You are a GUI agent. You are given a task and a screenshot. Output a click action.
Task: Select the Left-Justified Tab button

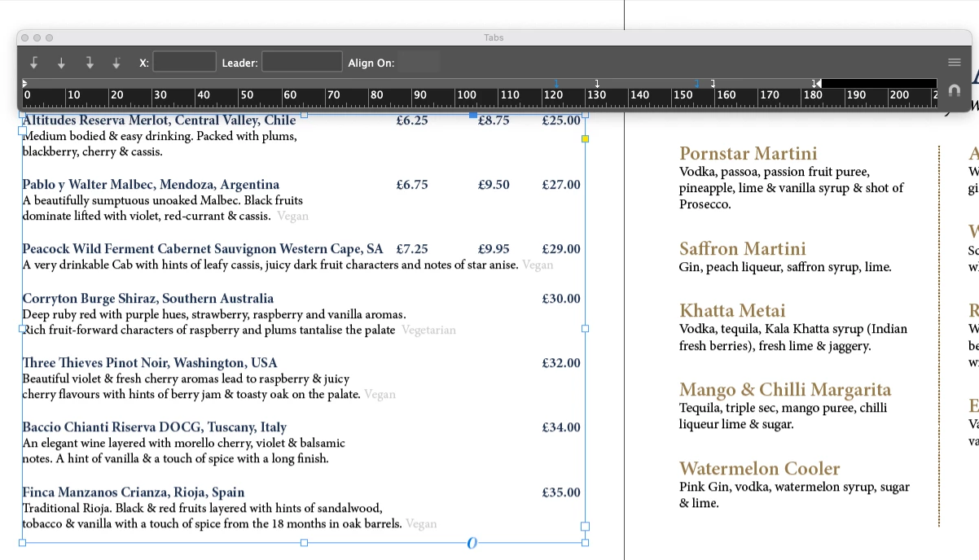click(x=34, y=63)
